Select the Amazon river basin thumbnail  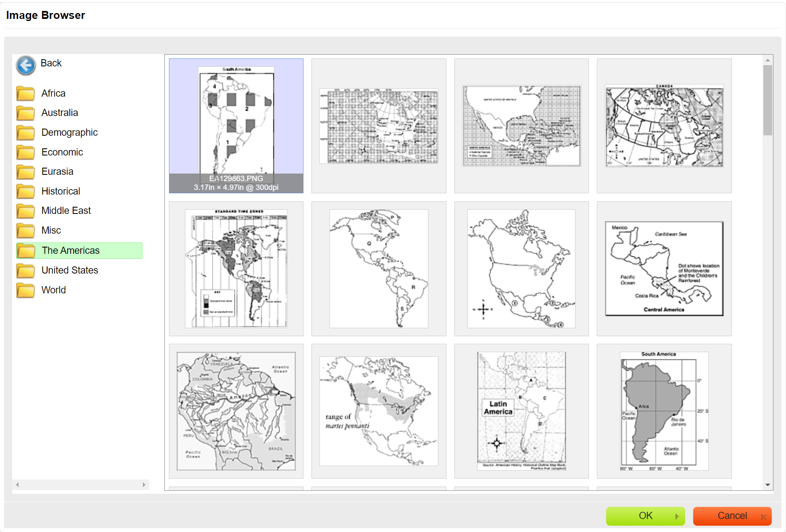[236, 411]
